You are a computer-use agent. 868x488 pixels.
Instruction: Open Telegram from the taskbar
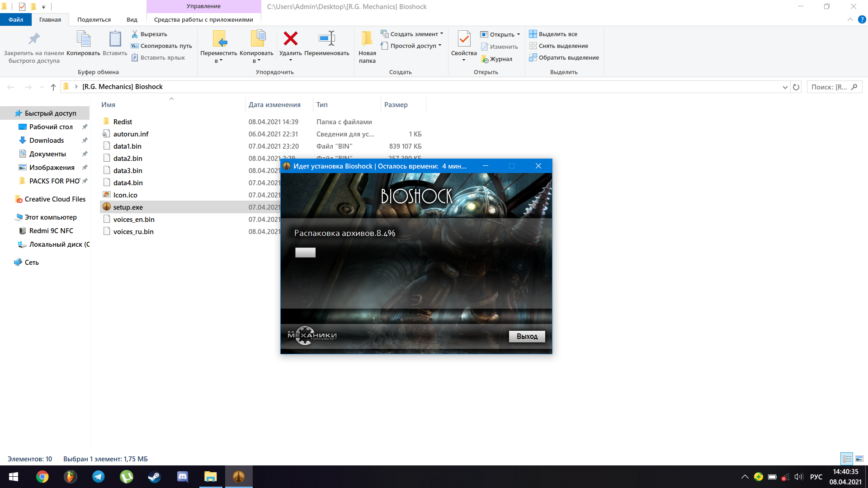(x=98, y=477)
